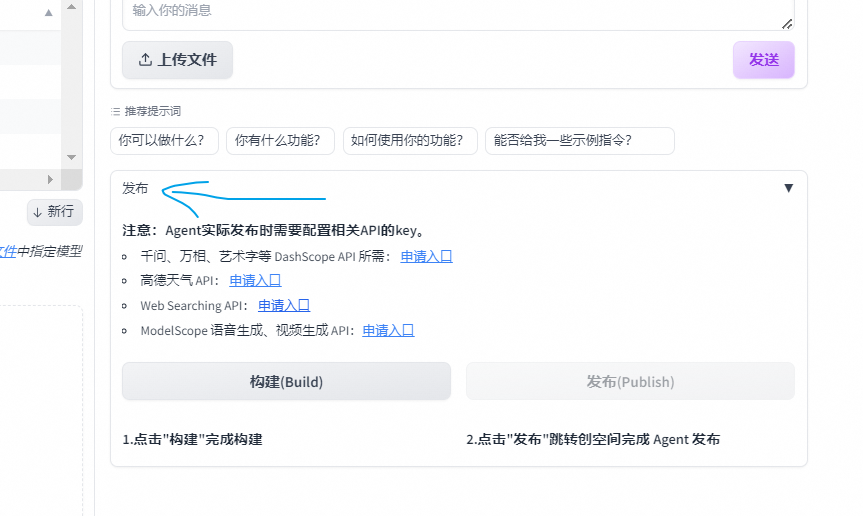Click the message box resize handle
863x516 pixels.
[x=787, y=23]
